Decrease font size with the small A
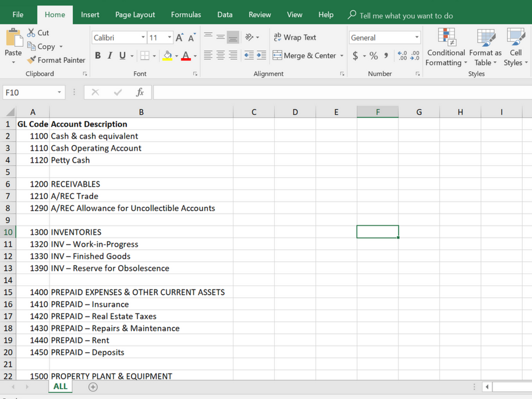This screenshot has height=399, width=532. tap(192, 37)
